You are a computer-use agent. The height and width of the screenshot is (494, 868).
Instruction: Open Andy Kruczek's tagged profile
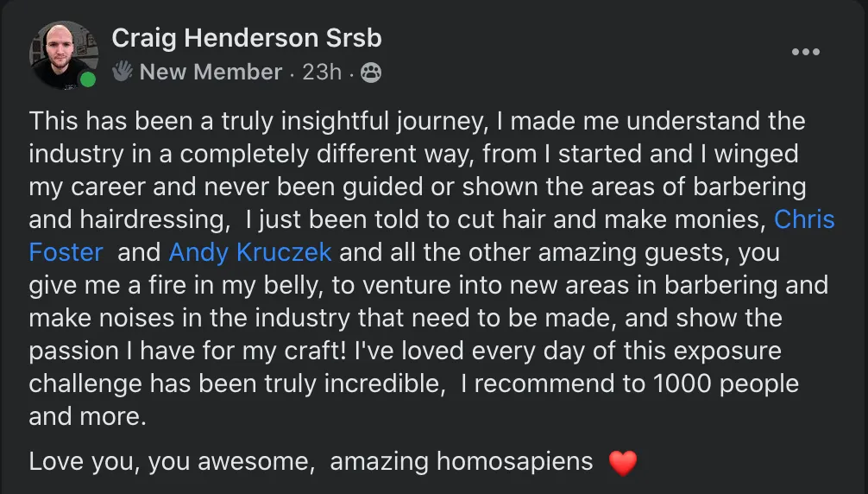tap(250, 252)
